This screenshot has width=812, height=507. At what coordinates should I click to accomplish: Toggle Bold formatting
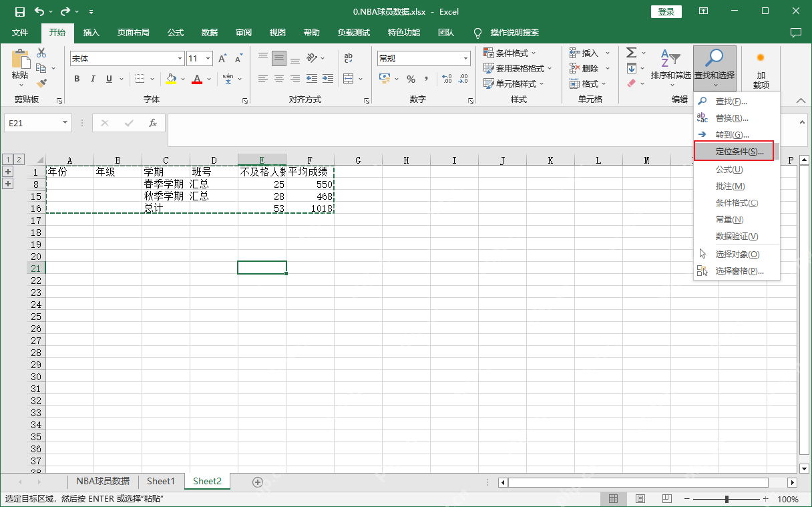pos(77,79)
